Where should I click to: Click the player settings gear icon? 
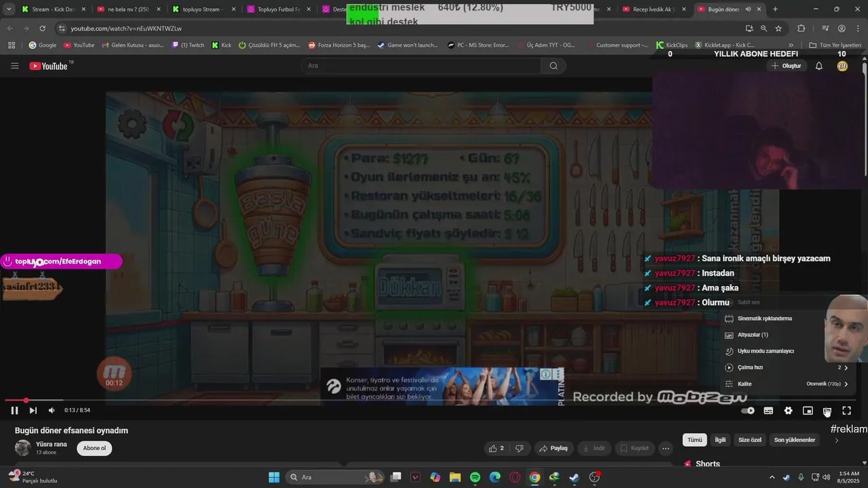coord(788,411)
